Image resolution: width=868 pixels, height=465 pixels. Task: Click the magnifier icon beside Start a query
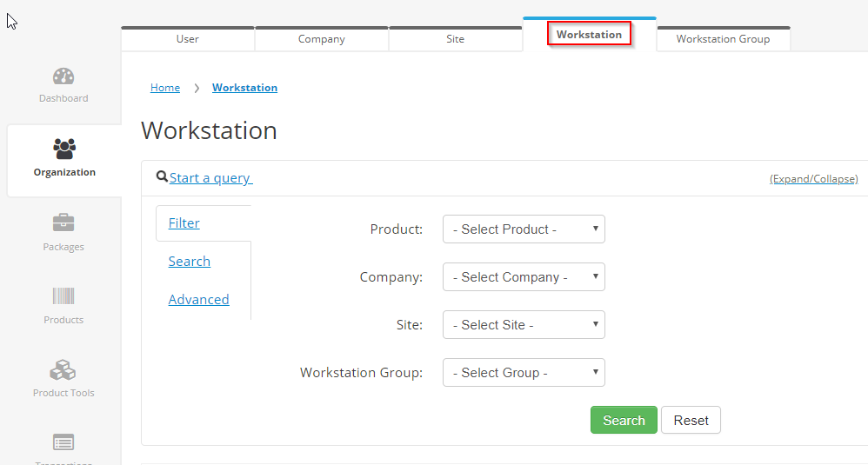(162, 176)
